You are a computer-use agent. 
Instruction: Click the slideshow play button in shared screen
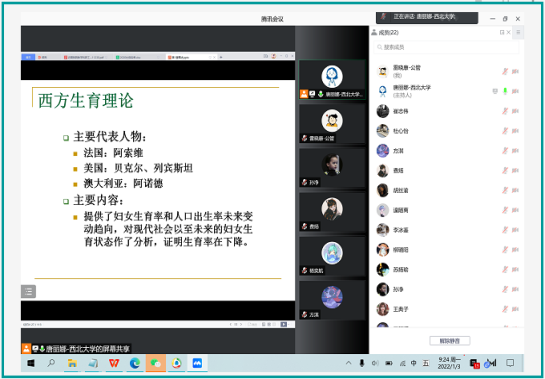[x=284, y=324]
